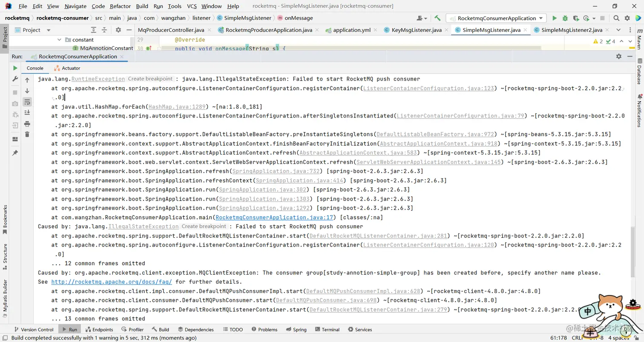Open the user account dropdown in toolbar

click(x=422, y=18)
